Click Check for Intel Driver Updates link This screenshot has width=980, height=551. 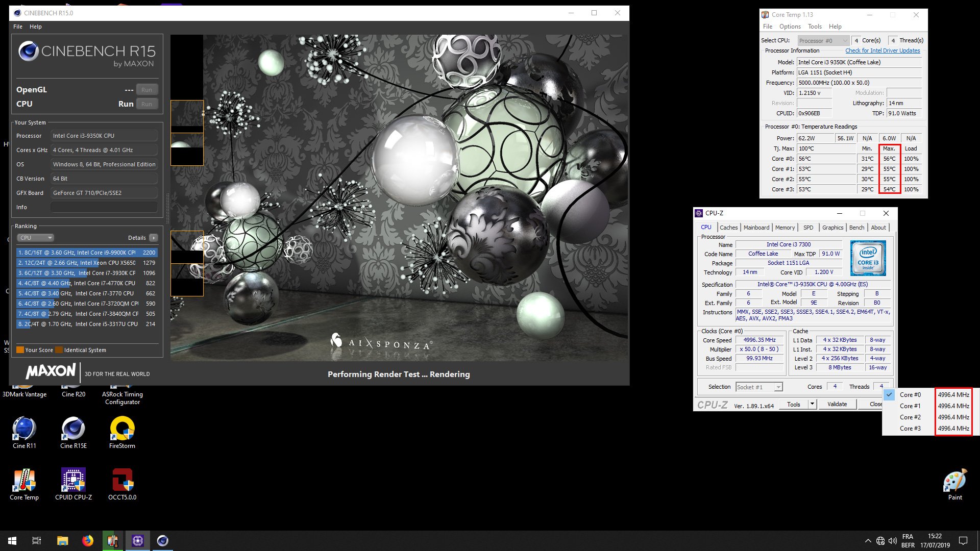(x=883, y=51)
